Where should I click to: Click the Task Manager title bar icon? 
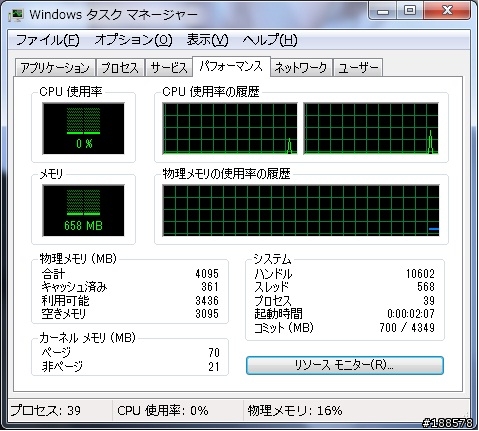16,14
